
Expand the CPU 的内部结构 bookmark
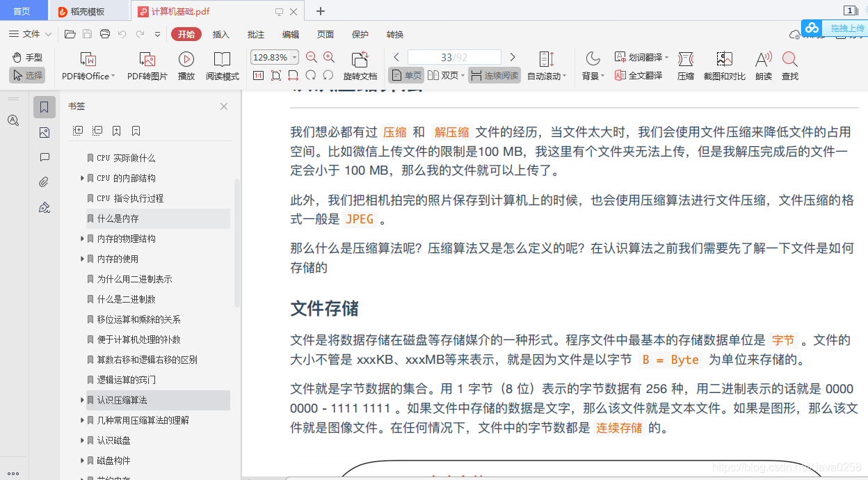coord(83,178)
